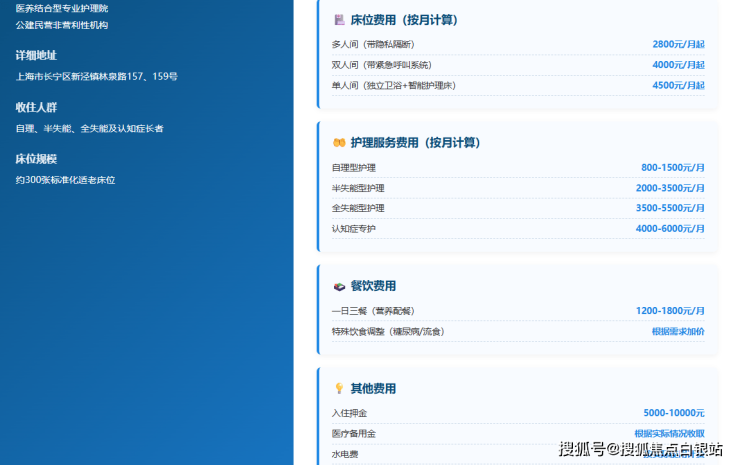This screenshot has height=465, width=740.
Task: Click the price 2800元/月起
Action: coord(678,44)
